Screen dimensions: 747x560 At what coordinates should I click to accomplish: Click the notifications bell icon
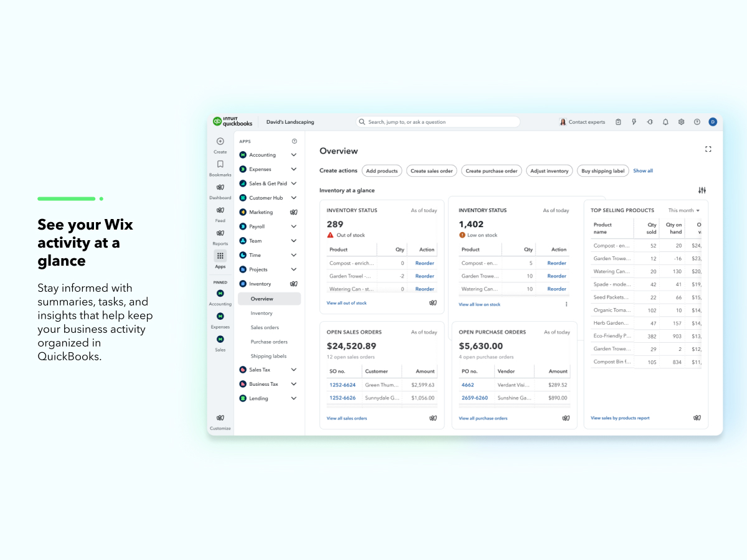665,122
